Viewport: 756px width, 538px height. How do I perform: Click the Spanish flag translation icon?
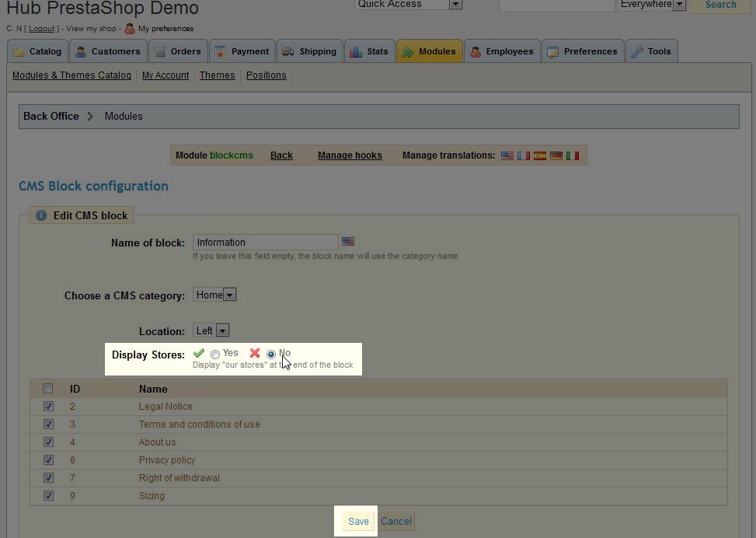click(x=540, y=155)
